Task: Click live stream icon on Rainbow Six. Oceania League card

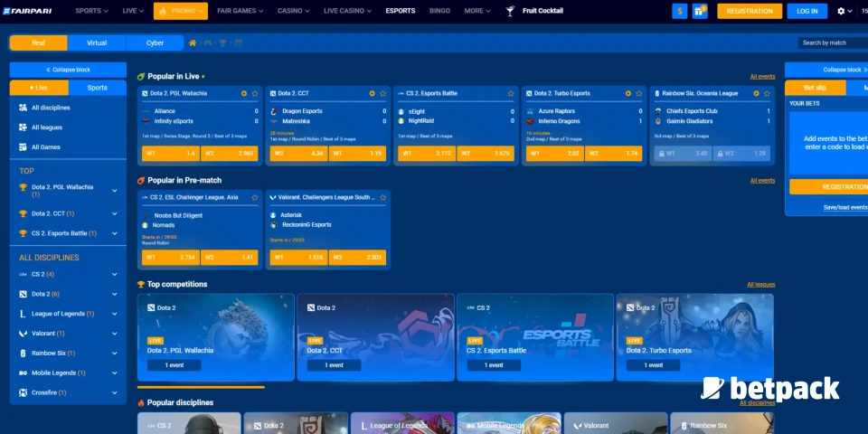Action: (x=756, y=93)
